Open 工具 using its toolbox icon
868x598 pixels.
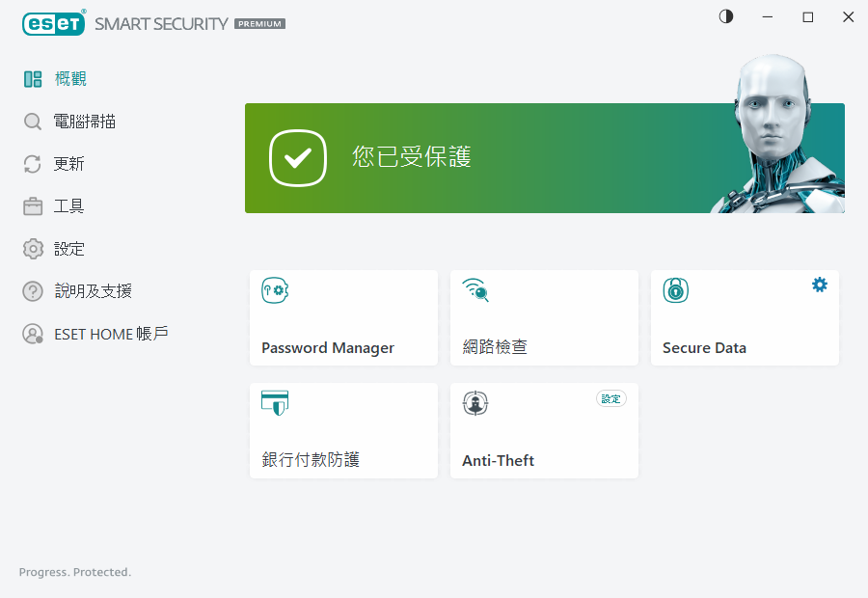pyautogui.click(x=30, y=205)
